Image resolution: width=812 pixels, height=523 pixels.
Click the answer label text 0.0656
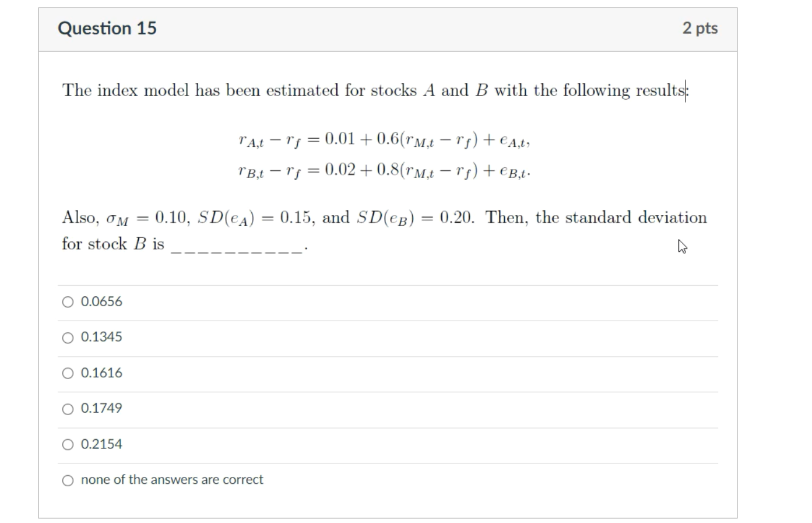101,301
